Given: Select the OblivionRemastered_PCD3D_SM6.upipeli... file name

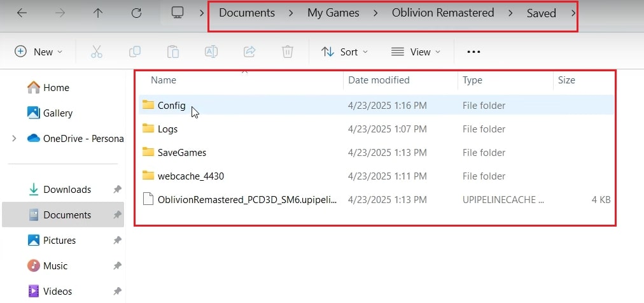Looking at the screenshot, I should [248, 199].
